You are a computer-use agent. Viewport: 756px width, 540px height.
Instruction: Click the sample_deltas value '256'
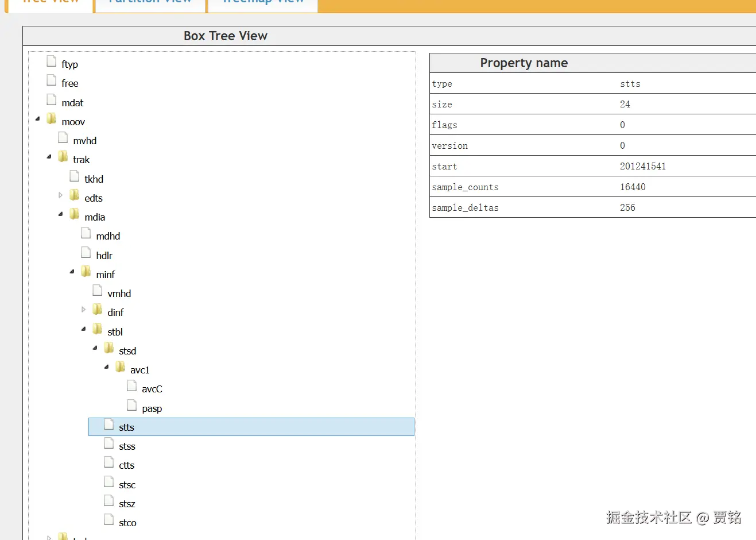tap(627, 207)
